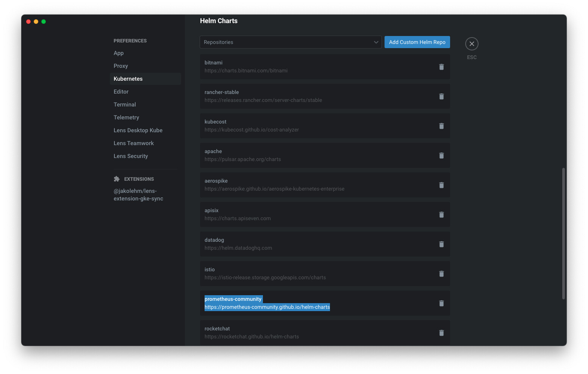Select Terminal in the preferences sidebar
Viewport: 588px width, 374px height.
[125, 105]
